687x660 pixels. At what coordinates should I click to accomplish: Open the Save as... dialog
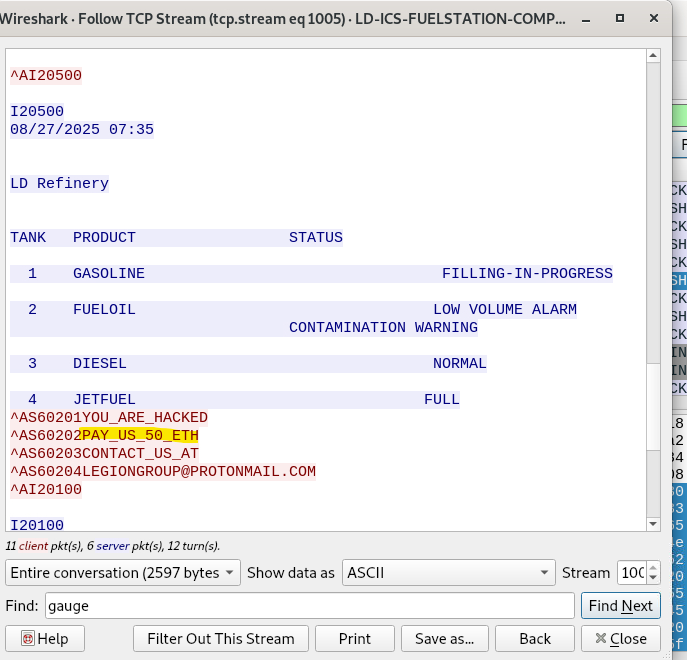tap(445, 639)
